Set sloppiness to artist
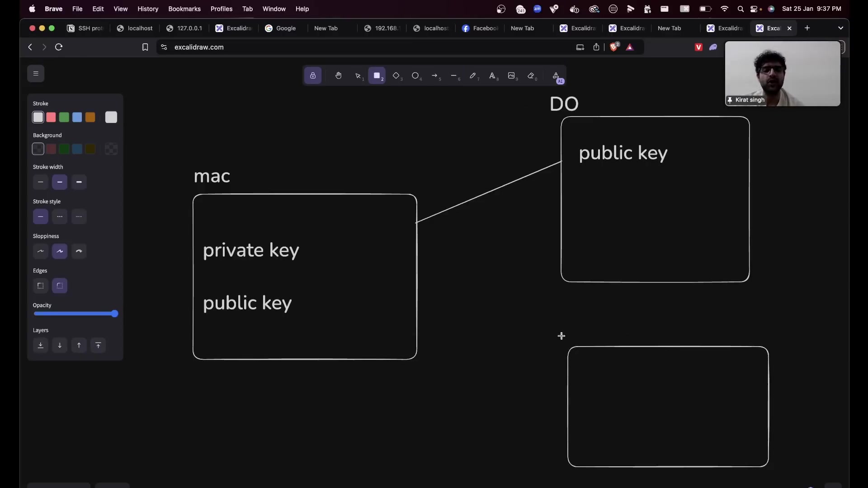The width and height of the screenshot is (868, 488). (x=60, y=251)
